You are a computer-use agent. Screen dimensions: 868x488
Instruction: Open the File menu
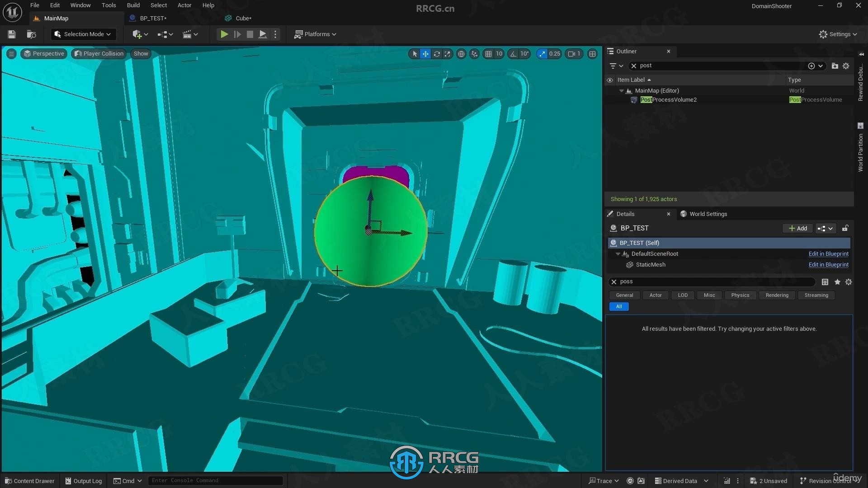[34, 5]
